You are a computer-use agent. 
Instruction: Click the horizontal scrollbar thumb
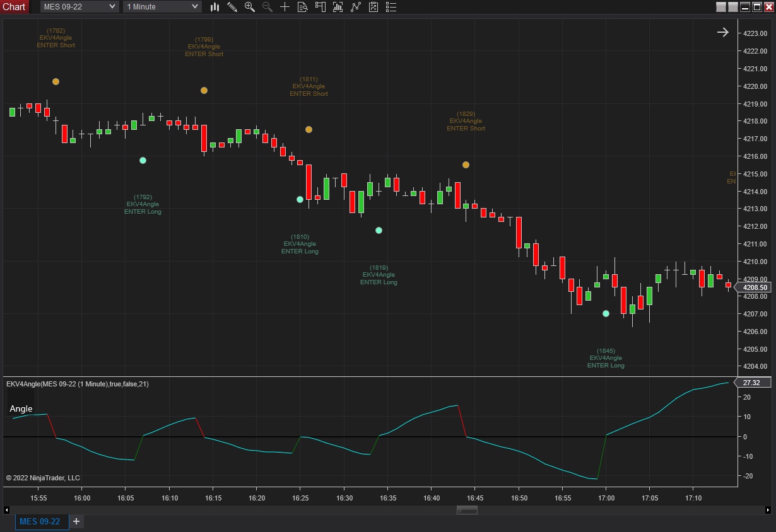(467, 510)
